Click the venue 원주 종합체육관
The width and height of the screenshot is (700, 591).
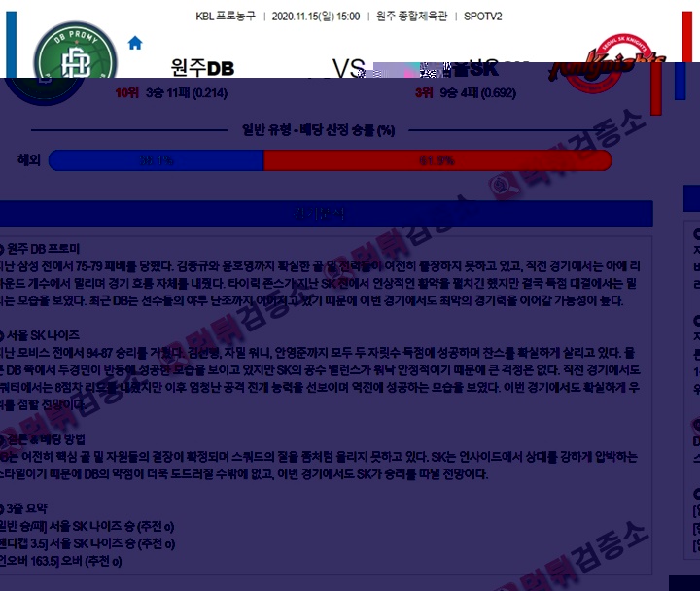[411, 17]
